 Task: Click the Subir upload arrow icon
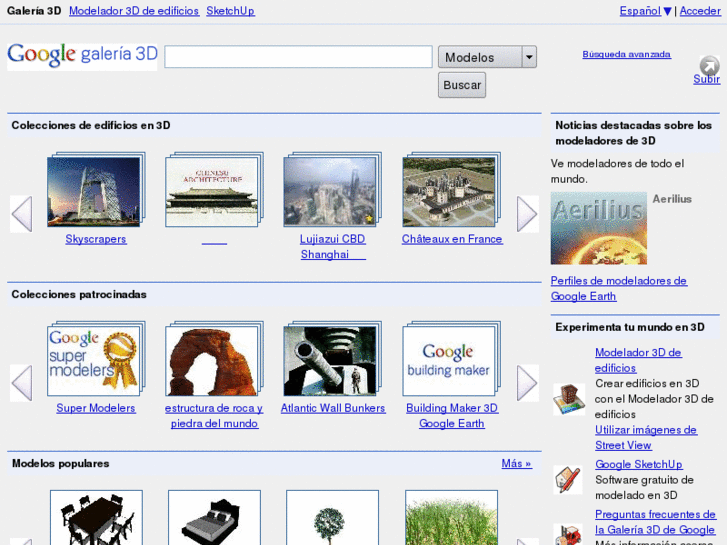709,65
